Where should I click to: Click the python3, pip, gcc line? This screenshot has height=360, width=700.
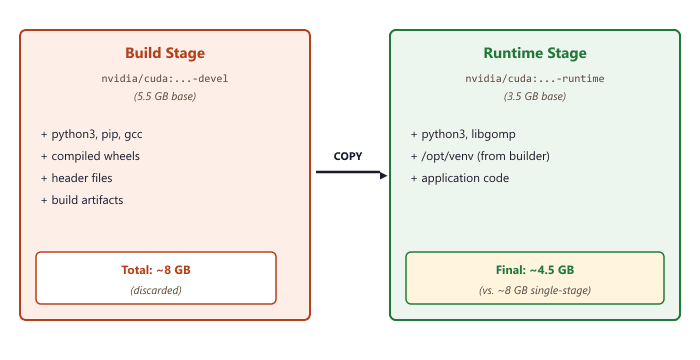pyautogui.click(x=92, y=134)
